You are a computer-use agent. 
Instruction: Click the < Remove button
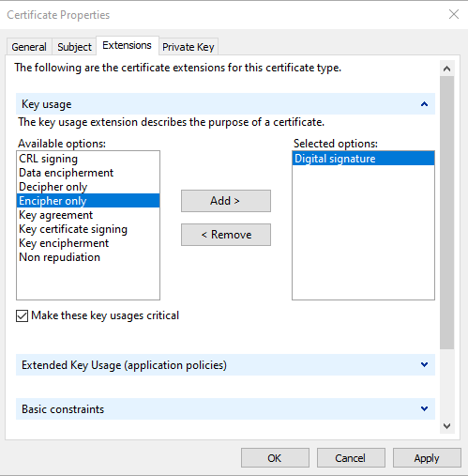226,235
